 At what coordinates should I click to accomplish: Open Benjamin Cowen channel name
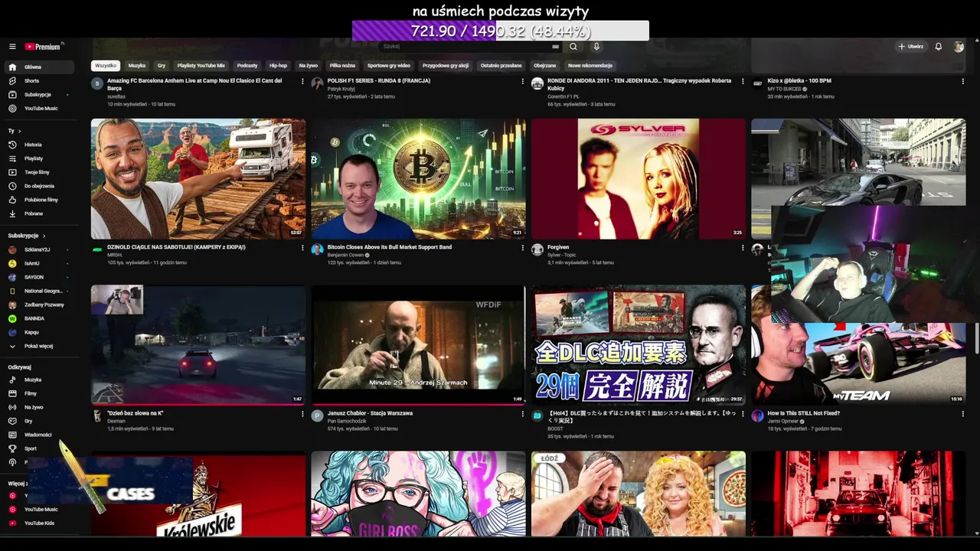(x=345, y=255)
